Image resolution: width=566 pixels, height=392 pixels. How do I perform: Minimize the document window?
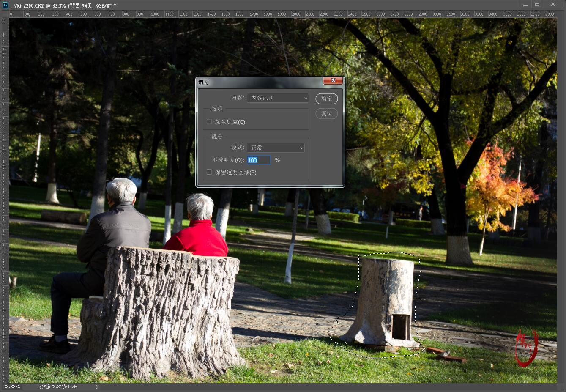pyautogui.click(x=525, y=5)
